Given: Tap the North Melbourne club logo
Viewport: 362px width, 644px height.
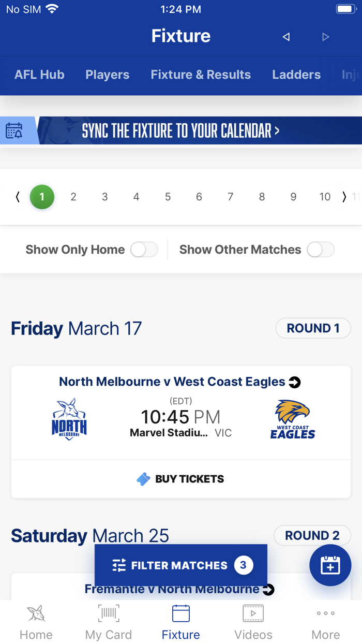Looking at the screenshot, I should [x=69, y=418].
